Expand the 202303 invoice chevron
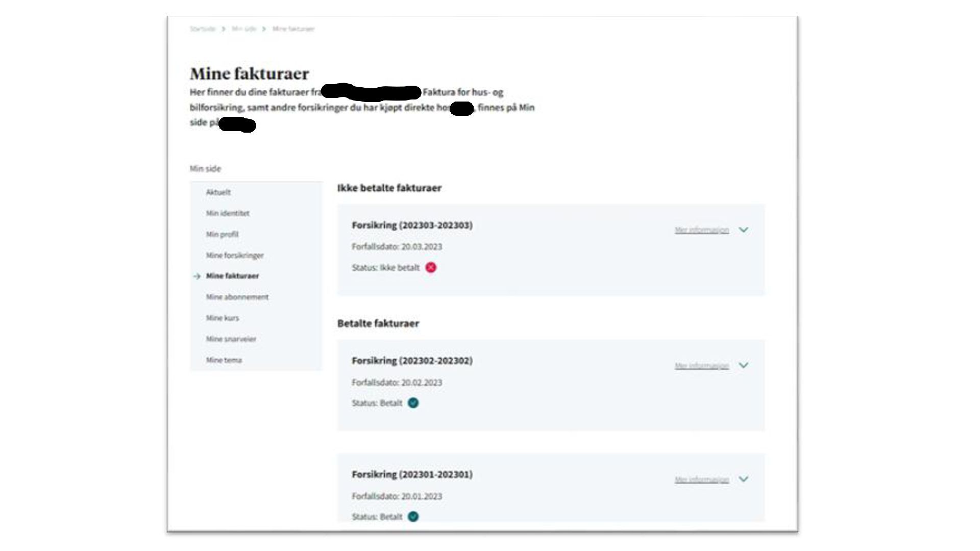 (743, 230)
